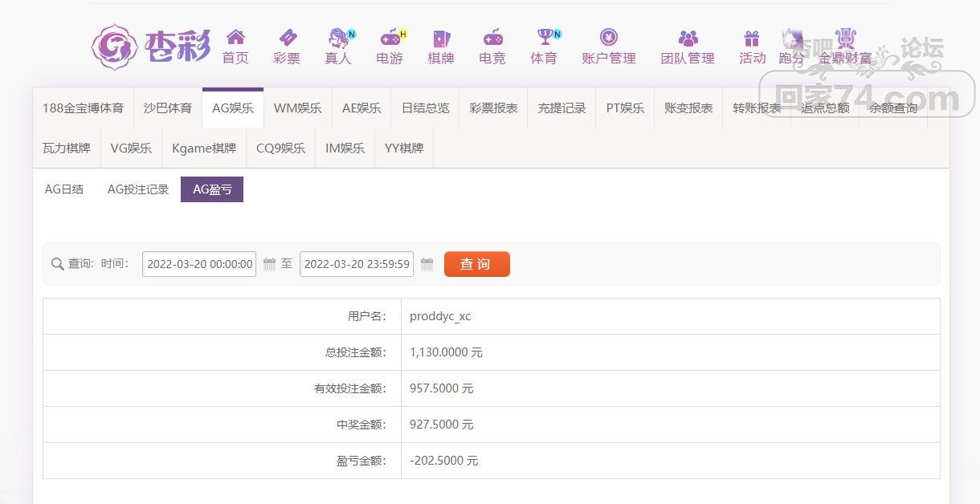Open the 棋牌 card games icon
The image size is (980, 504).
[x=441, y=37]
